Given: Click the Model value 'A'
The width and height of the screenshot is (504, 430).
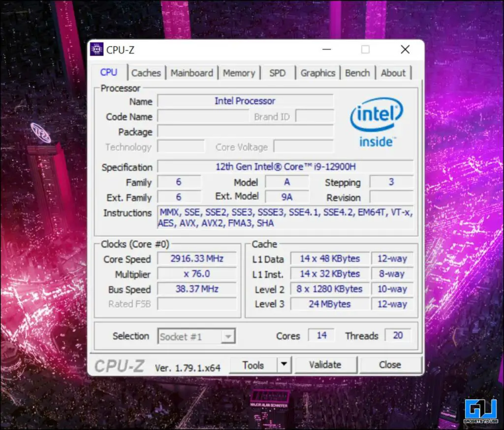Looking at the screenshot, I should click(x=287, y=182).
